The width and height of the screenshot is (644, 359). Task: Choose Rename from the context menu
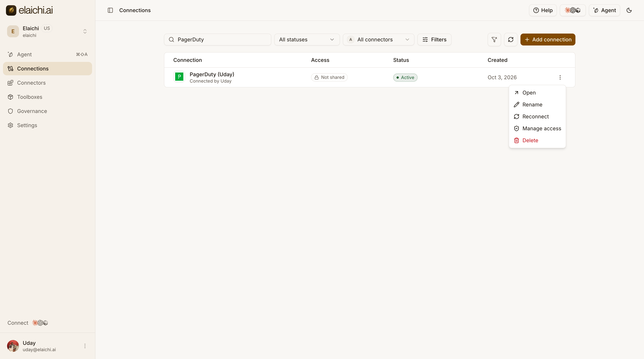click(537, 105)
